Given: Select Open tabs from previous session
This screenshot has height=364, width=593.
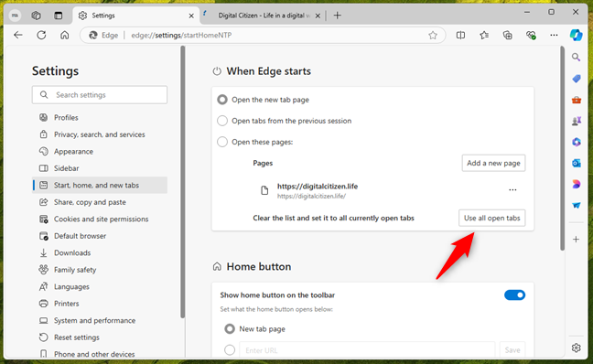Looking at the screenshot, I should click(222, 121).
